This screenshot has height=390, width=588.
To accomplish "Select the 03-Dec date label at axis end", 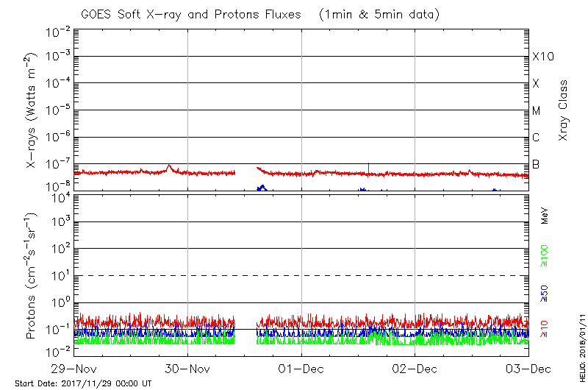I will tap(527, 367).
